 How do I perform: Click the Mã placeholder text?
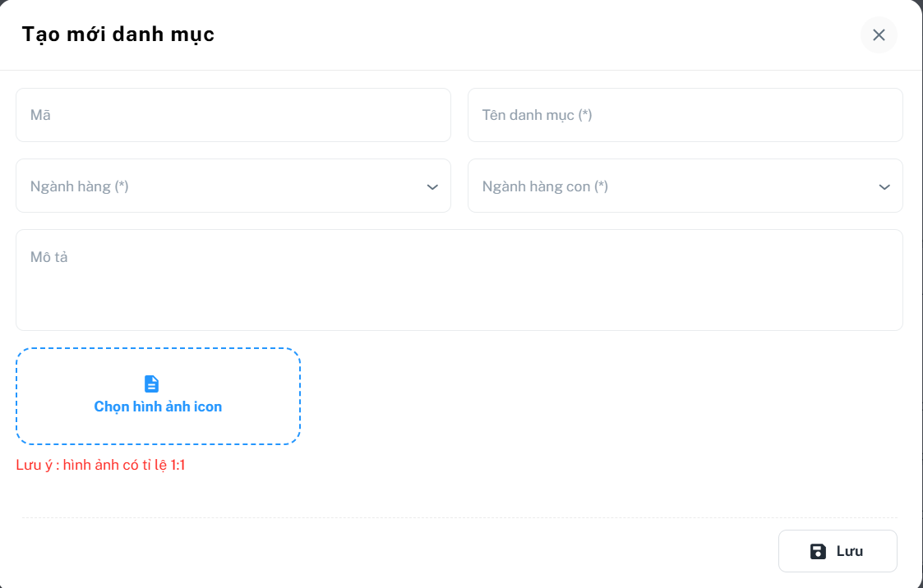40,115
